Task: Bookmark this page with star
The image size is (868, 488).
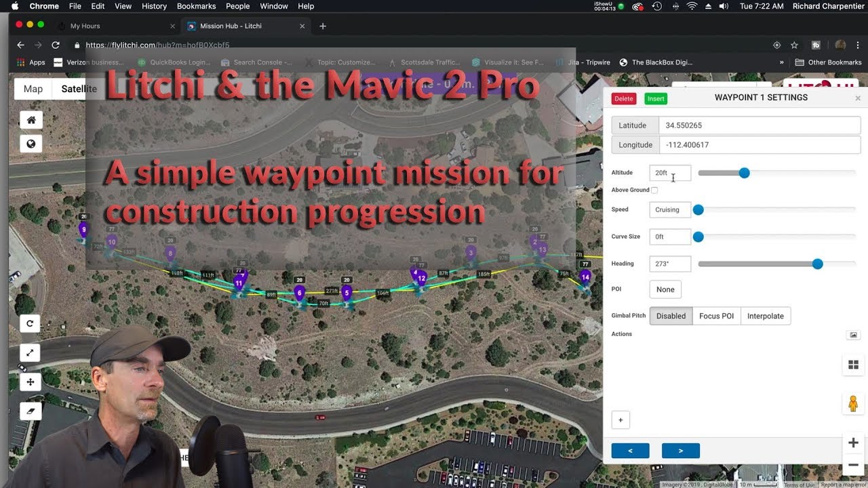Action: 794,45
